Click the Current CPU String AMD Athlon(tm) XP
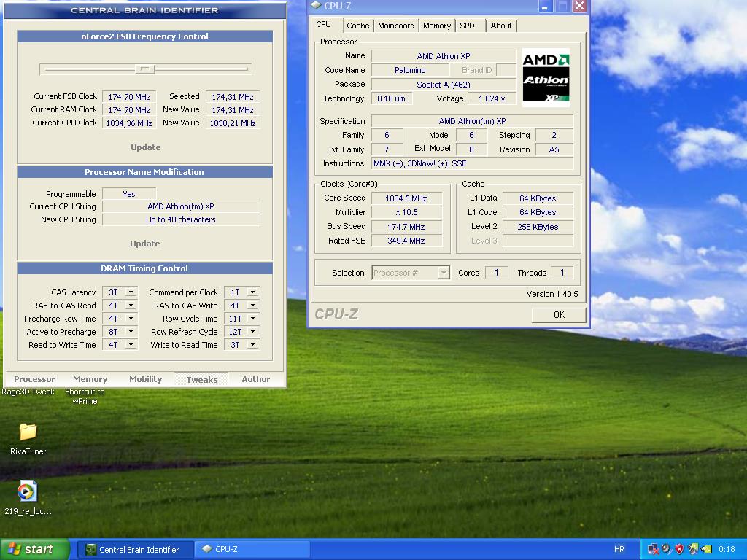This screenshot has width=747, height=560. [181, 206]
